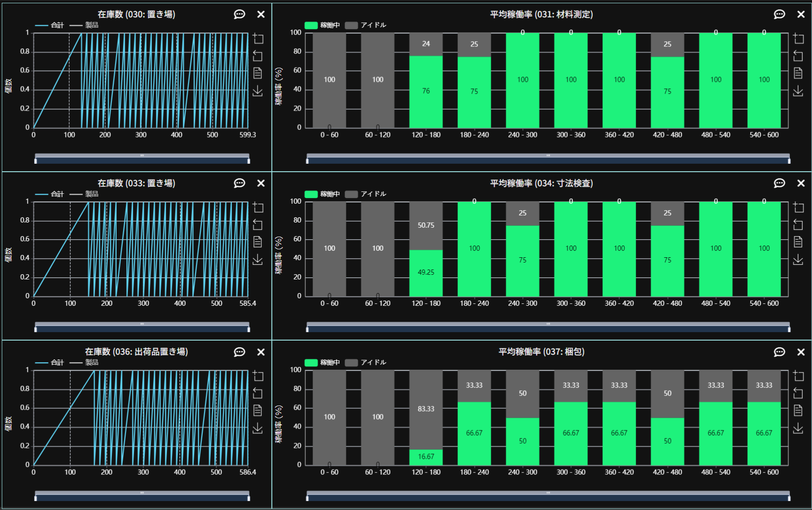The image size is (812, 510).
Task: Open comment bubble on 在庫数 036 出荷品置き場
Action: pos(239,352)
